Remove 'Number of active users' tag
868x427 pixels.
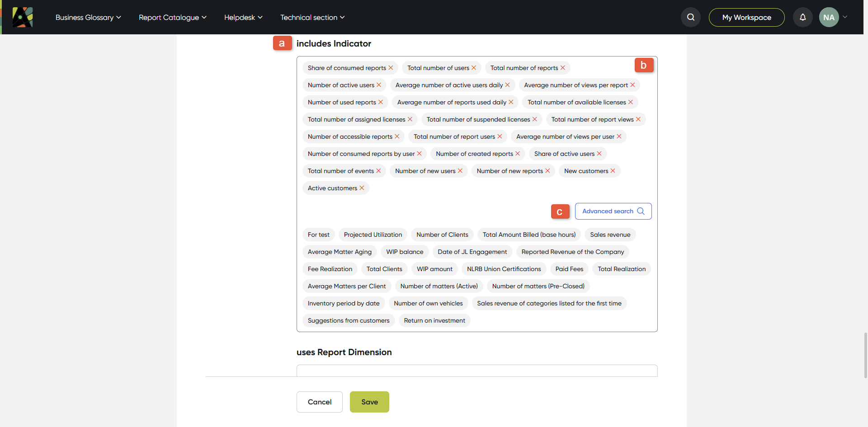pyautogui.click(x=379, y=85)
